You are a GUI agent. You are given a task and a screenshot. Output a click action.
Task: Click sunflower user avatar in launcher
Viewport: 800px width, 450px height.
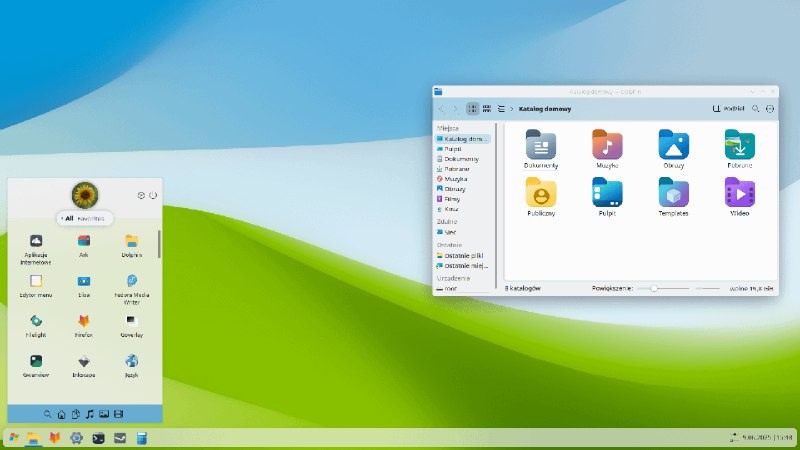click(85, 195)
